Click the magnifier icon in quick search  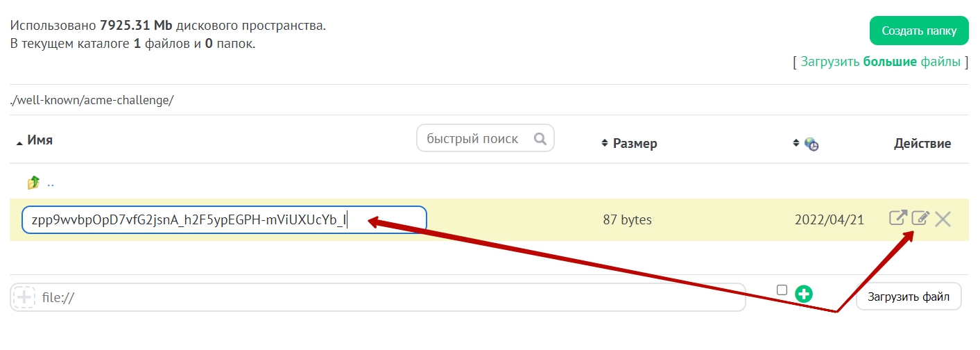[x=540, y=139]
